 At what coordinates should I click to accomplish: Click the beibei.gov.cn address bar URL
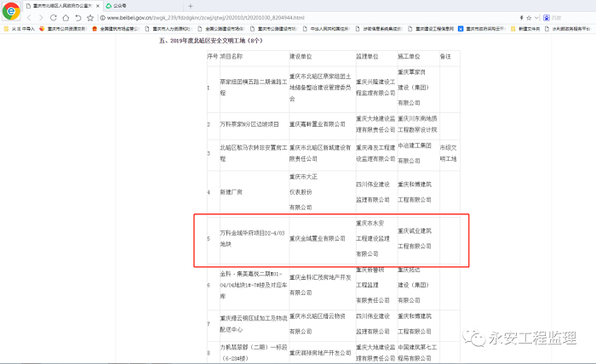pyautogui.click(x=206, y=18)
